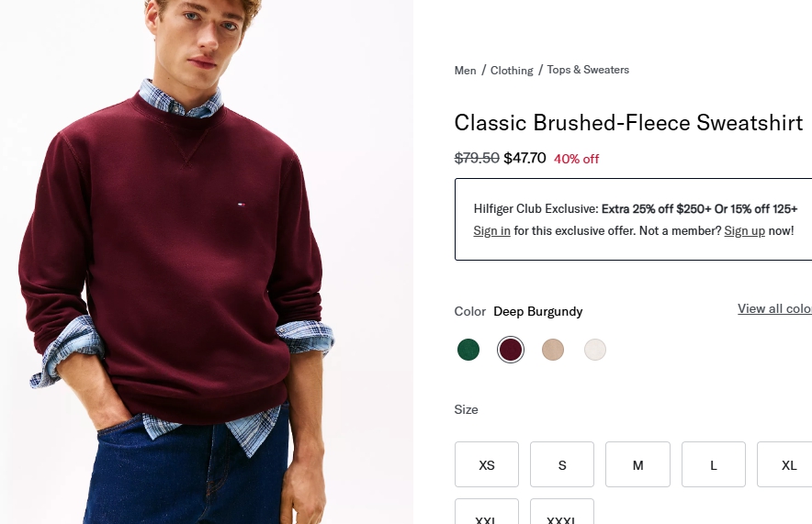The image size is (812, 524).
Task: Click the Sign up link
Action: (x=744, y=230)
